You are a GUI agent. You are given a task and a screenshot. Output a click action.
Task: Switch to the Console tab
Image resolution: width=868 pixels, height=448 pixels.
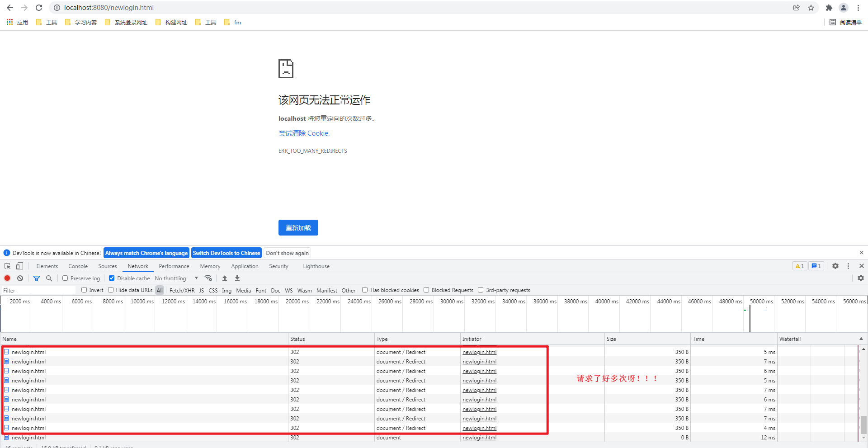[78, 266]
